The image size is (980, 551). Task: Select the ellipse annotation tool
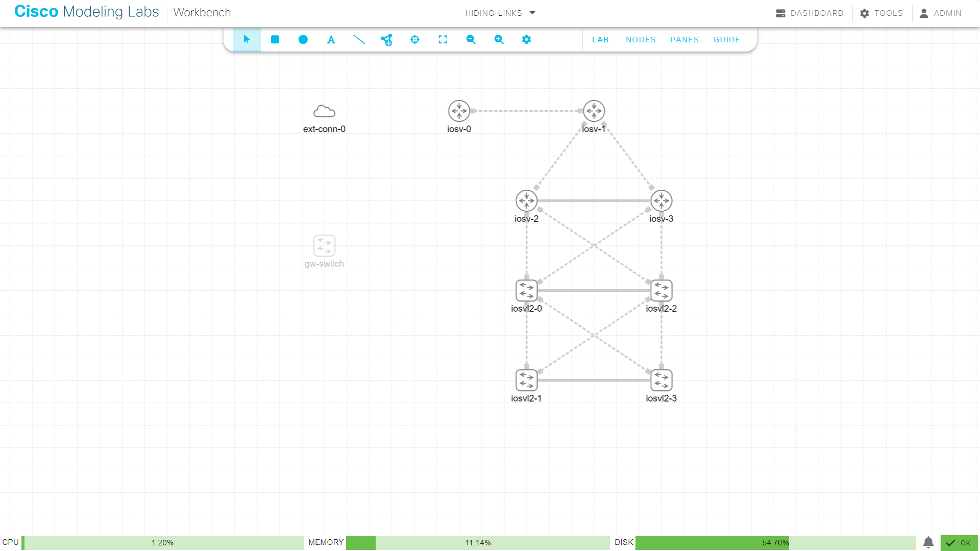[x=303, y=39]
